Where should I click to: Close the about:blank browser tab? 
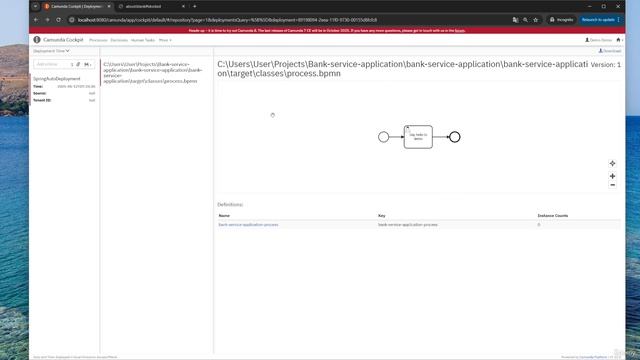pyautogui.click(x=183, y=7)
